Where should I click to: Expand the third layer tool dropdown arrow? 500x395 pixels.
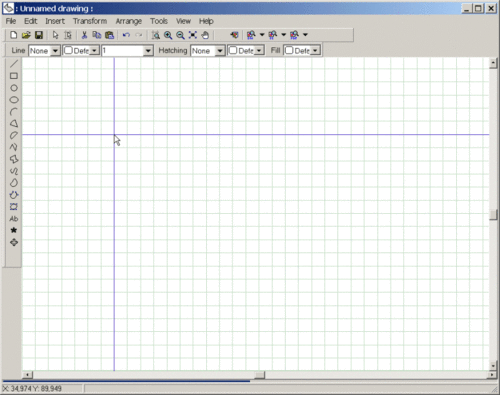tap(305, 35)
